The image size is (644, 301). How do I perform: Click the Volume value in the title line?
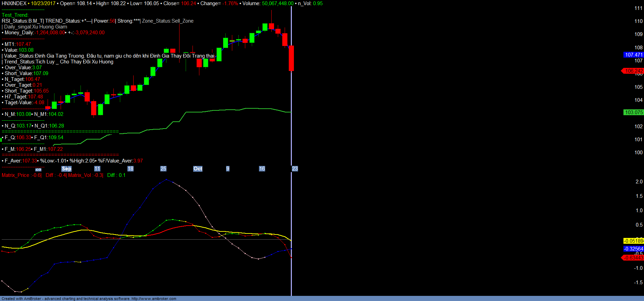[x=277, y=3]
